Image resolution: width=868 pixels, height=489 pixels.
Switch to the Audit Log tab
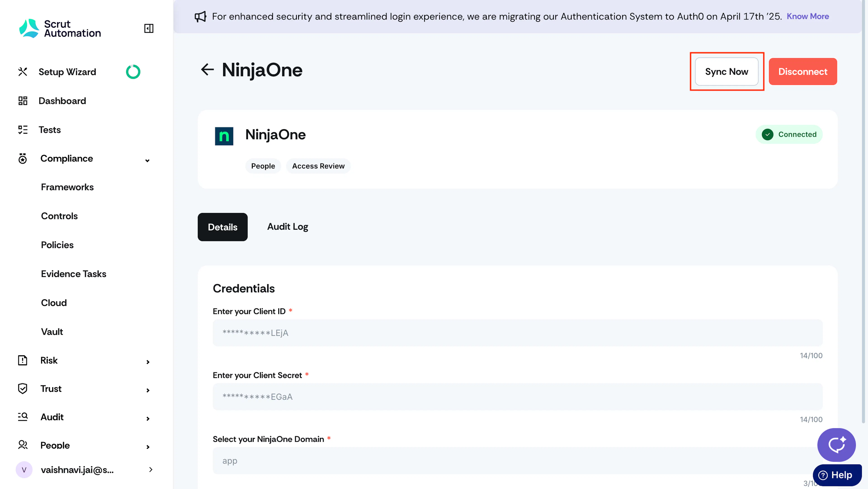point(288,227)
